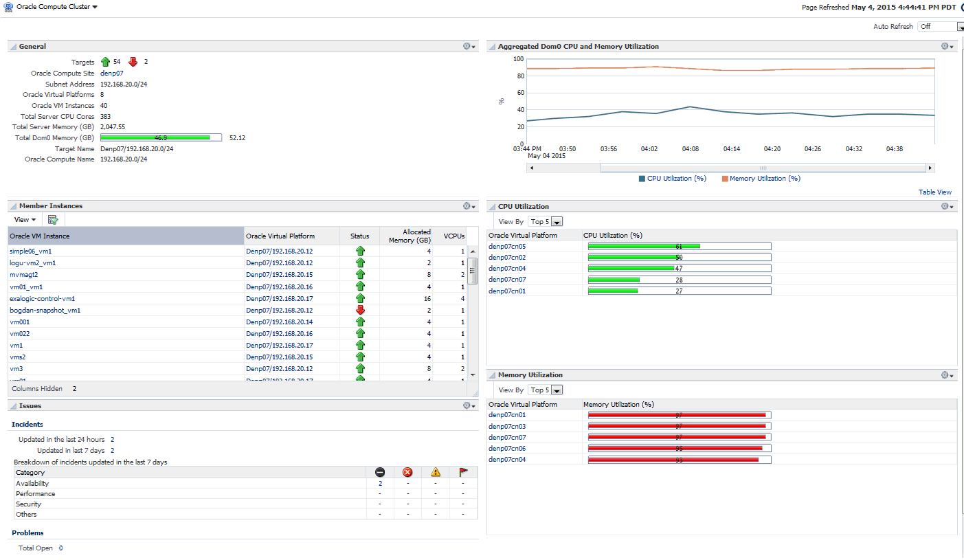Screen dimensions: 964x560
Task: Click the red down-targets arrow icon
Action: (x=133, y=62)
